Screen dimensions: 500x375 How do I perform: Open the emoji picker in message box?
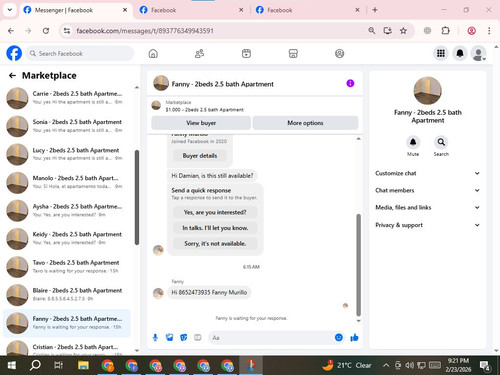pos(339,337)
